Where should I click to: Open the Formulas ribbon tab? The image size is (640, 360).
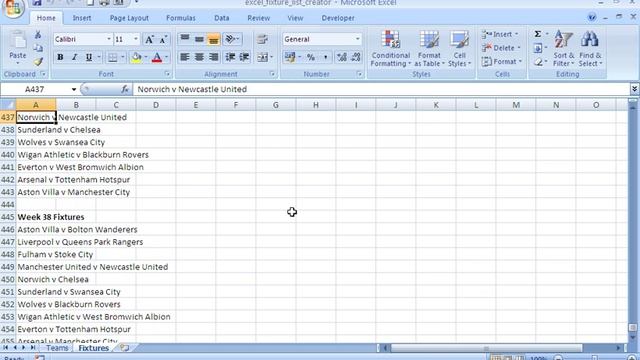[181, 18]
